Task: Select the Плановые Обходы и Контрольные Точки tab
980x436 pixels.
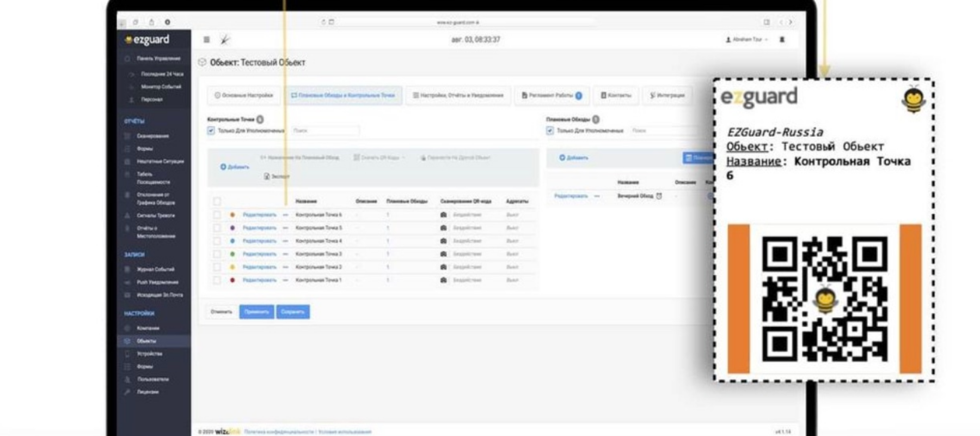Action: (x=343, y=95)
